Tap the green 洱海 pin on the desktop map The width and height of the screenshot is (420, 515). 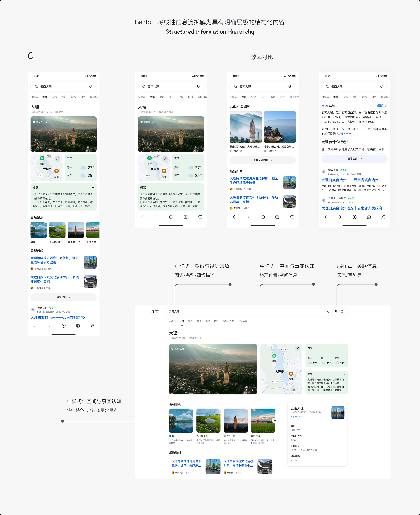[x=274, y=355]
